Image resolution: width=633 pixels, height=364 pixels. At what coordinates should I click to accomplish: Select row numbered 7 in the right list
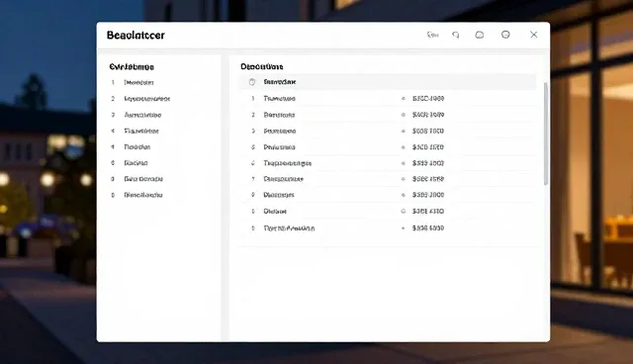[x=388, y=179]
